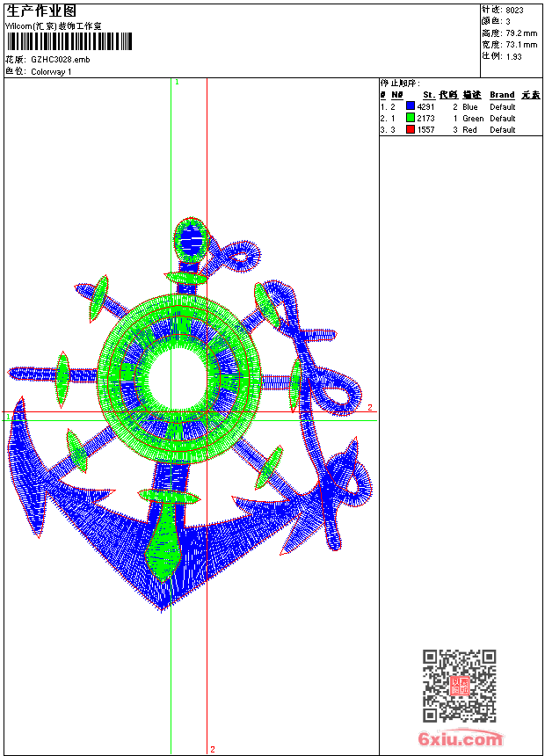545x756 pixels.
Task: Select the stitch count '4291' in the Blue row
Action: (425, 107)
